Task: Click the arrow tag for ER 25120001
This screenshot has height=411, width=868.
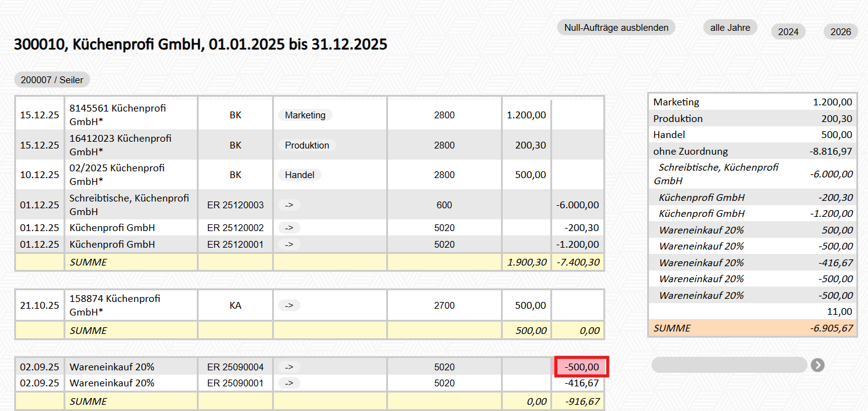Action: point(289,245)
